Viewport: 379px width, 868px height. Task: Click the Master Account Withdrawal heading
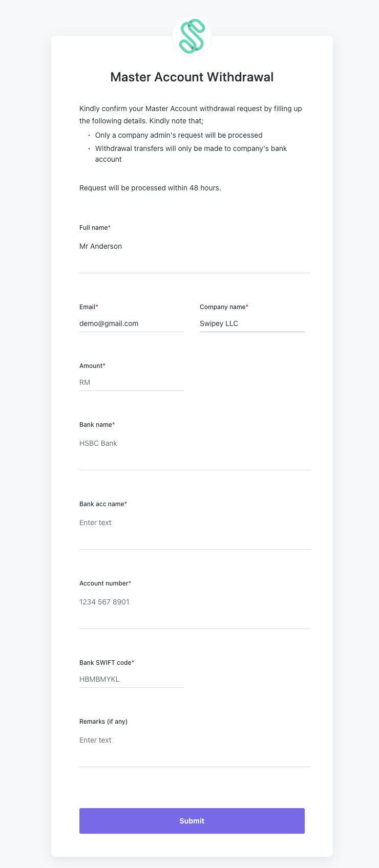pyautogui.click(x=192, y=77)
